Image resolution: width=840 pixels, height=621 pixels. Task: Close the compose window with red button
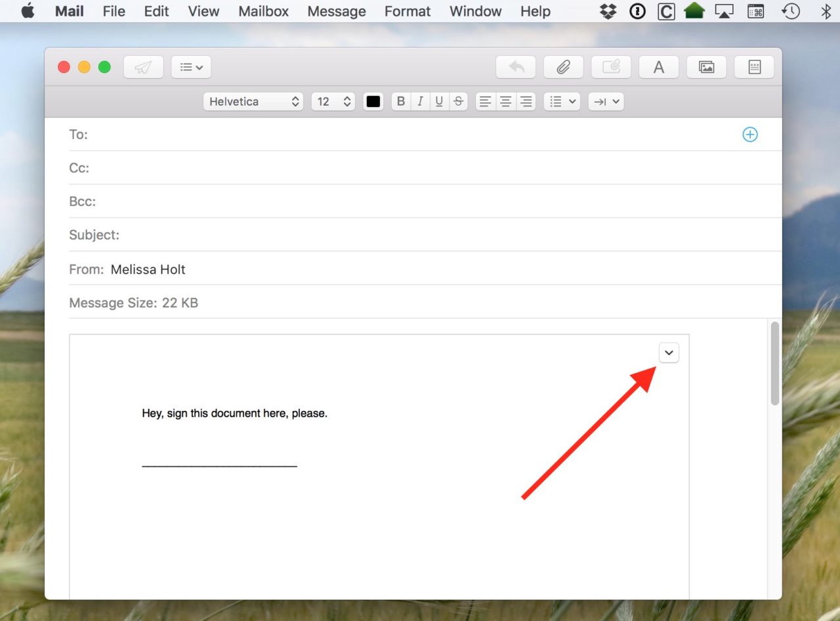click(x=64, y=67)
